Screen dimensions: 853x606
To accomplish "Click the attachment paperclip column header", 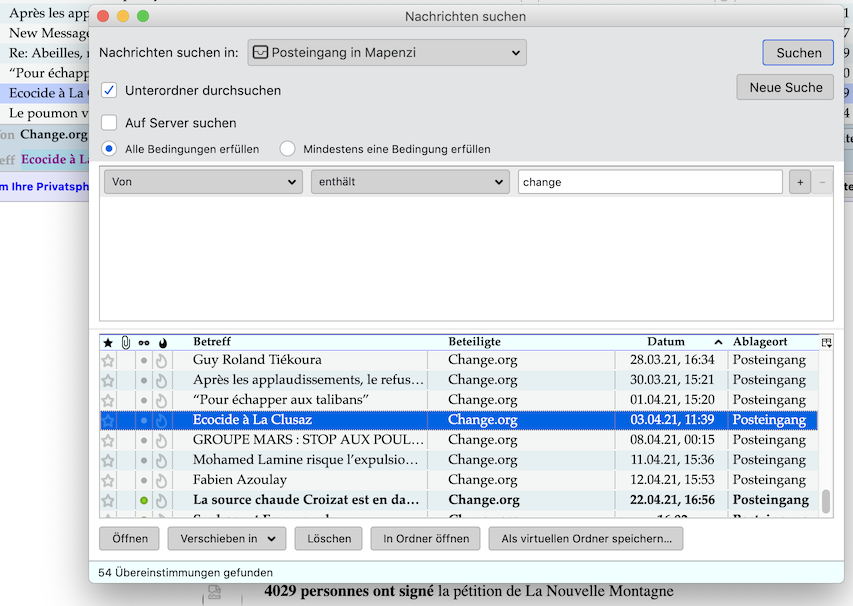I will 126,342.
